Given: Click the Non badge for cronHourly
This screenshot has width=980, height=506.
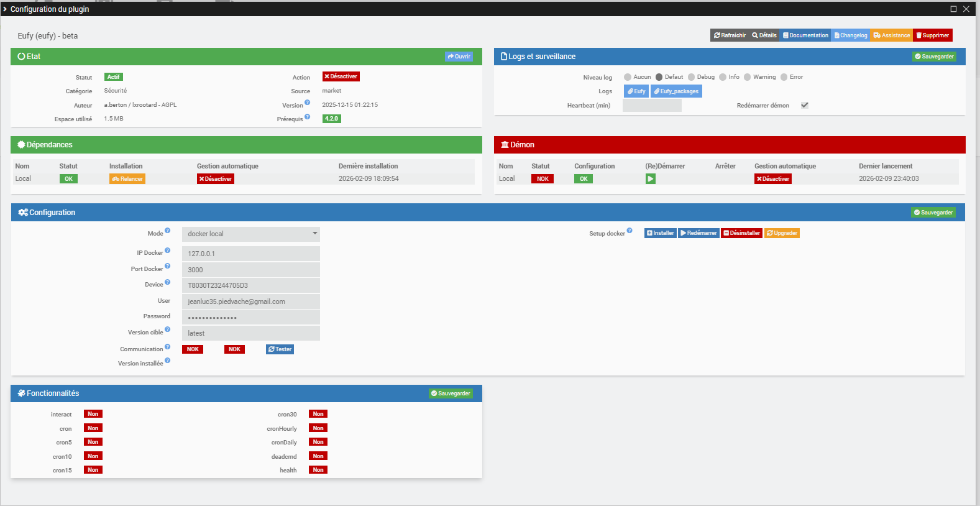Looking at the screenshot, I should click(x=318, y=428).
